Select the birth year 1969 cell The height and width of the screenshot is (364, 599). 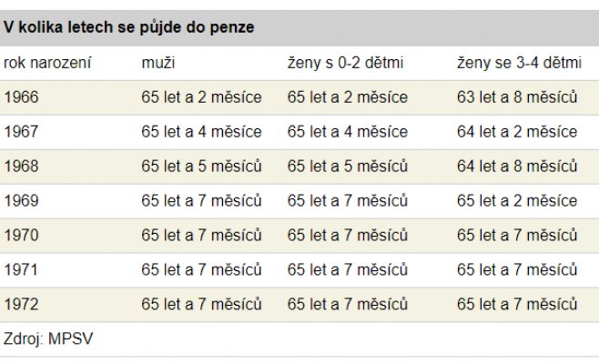tap(22, 200)
